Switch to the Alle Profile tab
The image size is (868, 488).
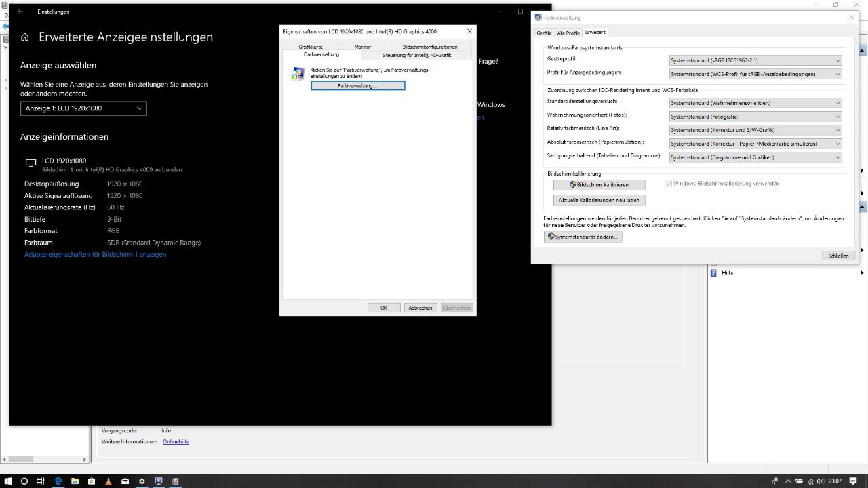click(x=568, y=33)
